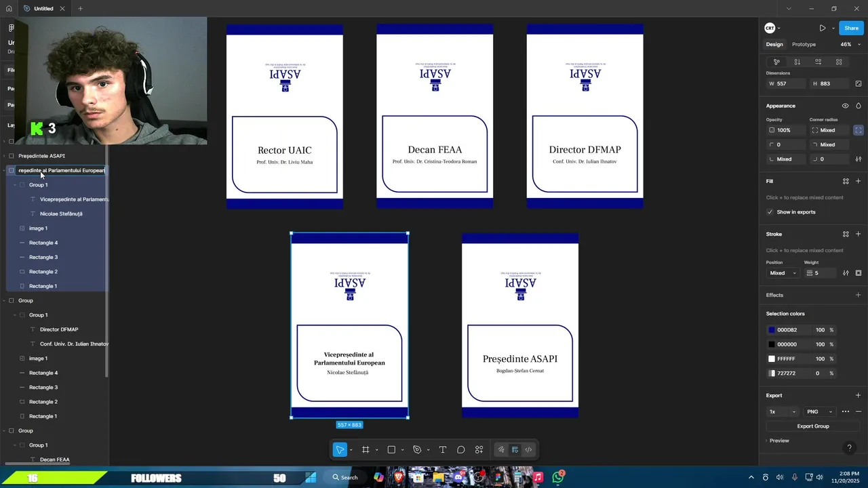Click the 000D82 blue color swatch
The image size is (868, 488).
pyautogui.click(x=771, y=330)
